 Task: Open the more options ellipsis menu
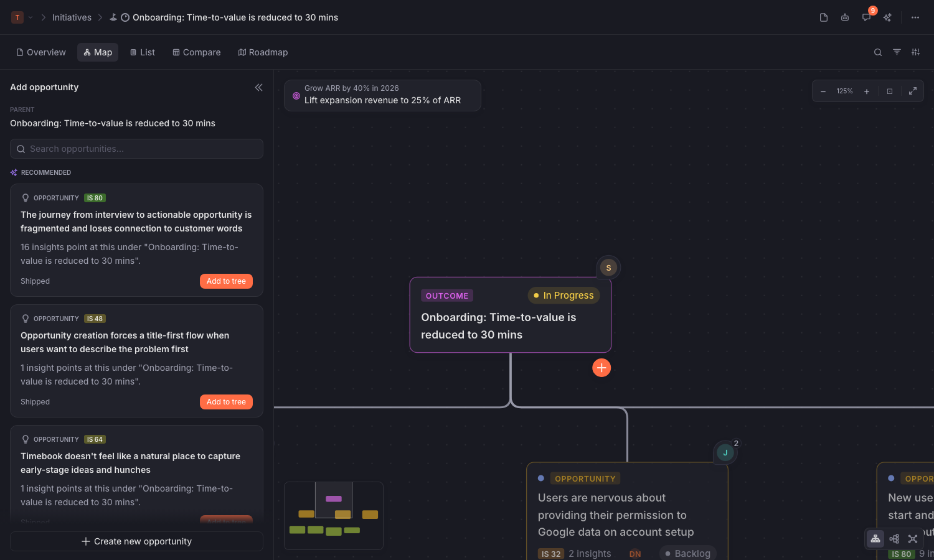click(x=915, y=17)
